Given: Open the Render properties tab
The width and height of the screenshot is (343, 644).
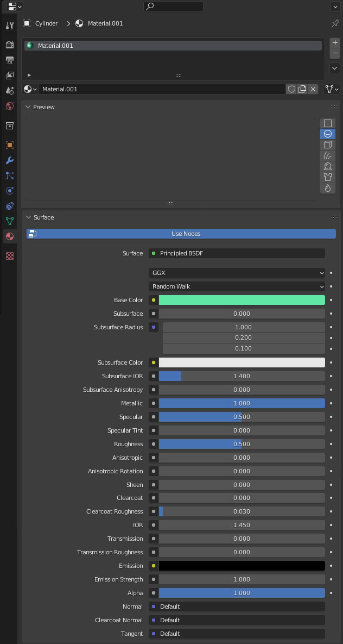Looking at the screenshot, I should [x=10, y=45].
